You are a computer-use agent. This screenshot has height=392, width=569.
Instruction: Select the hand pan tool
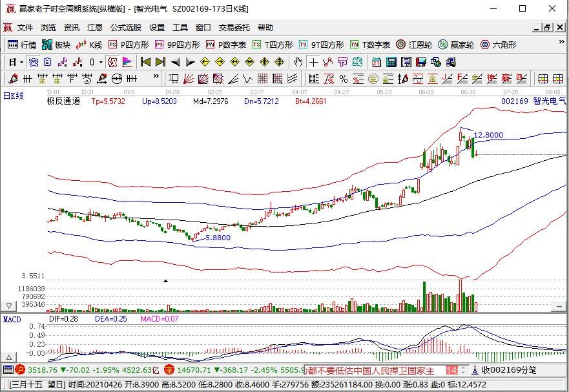click(298, 62)
